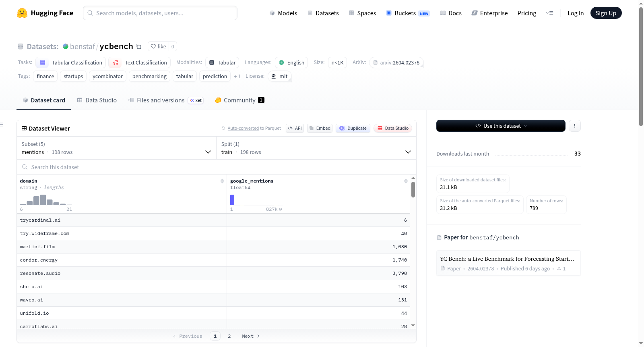644x347 pixels.
Task: Expand the +1 more tags
Action: pos(237,76)
